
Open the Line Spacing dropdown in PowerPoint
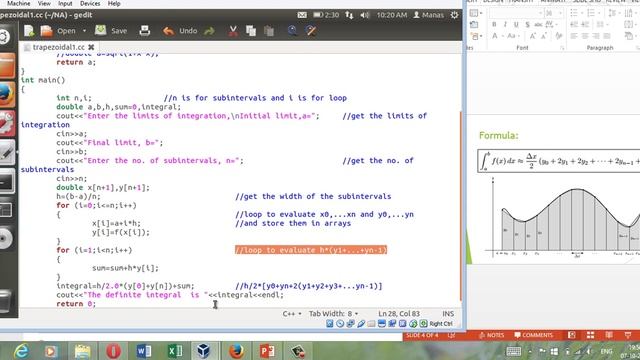coord(612,13)
